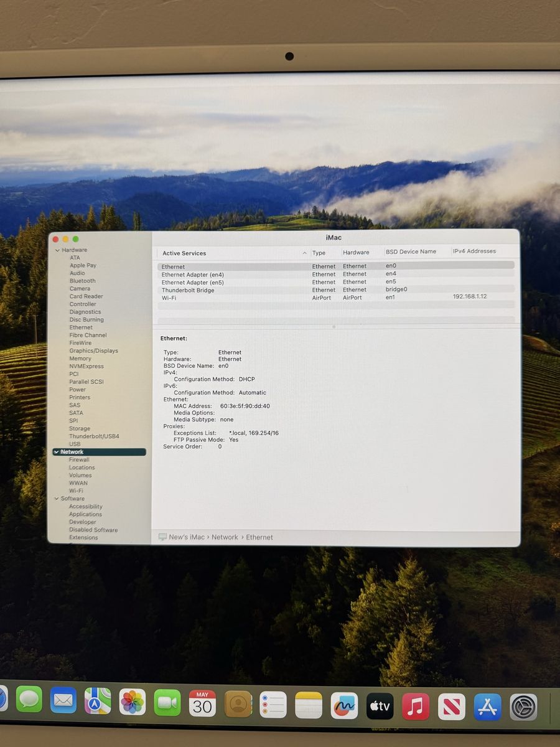Open Graphics/Displays in the sidebar
The width and height of the screenshot is (560, 747).
pyautogui.click(x=93, y=350)
